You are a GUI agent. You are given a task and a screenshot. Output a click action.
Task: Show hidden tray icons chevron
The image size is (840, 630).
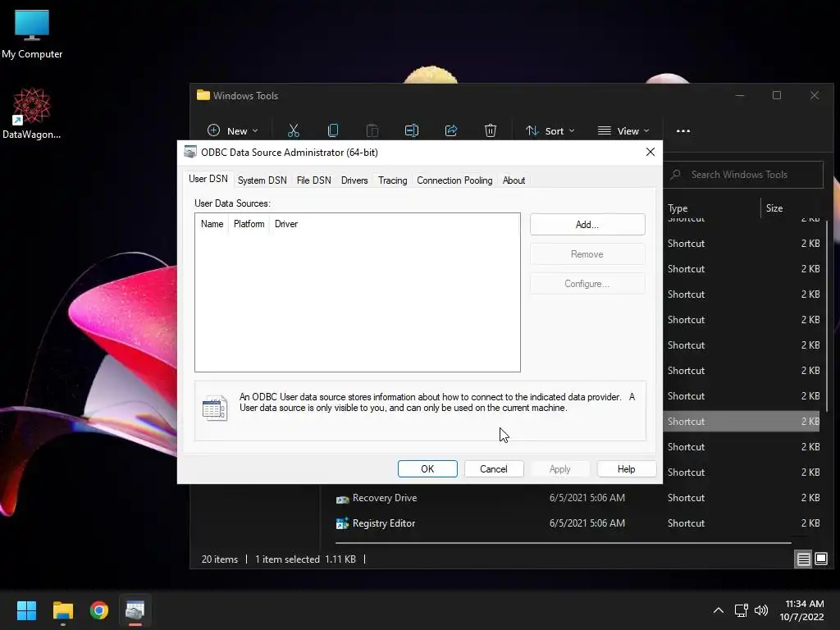pyautogui.click(x=719, y=610)
